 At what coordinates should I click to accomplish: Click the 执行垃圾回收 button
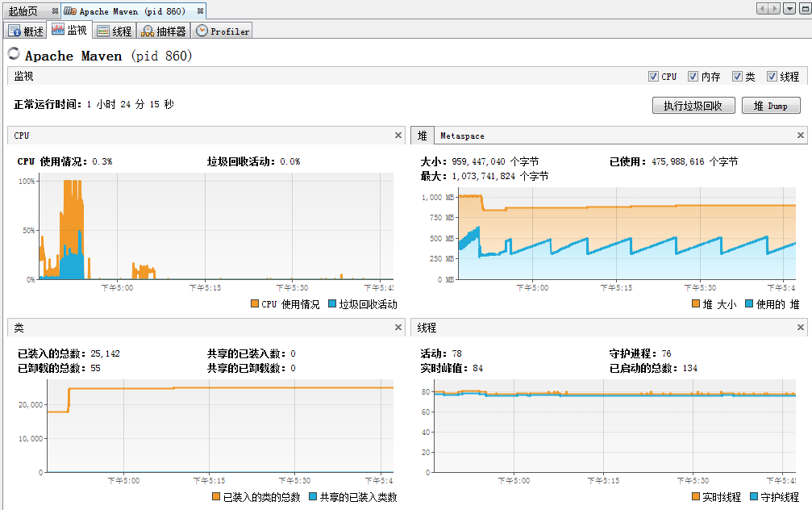point(693,105)
